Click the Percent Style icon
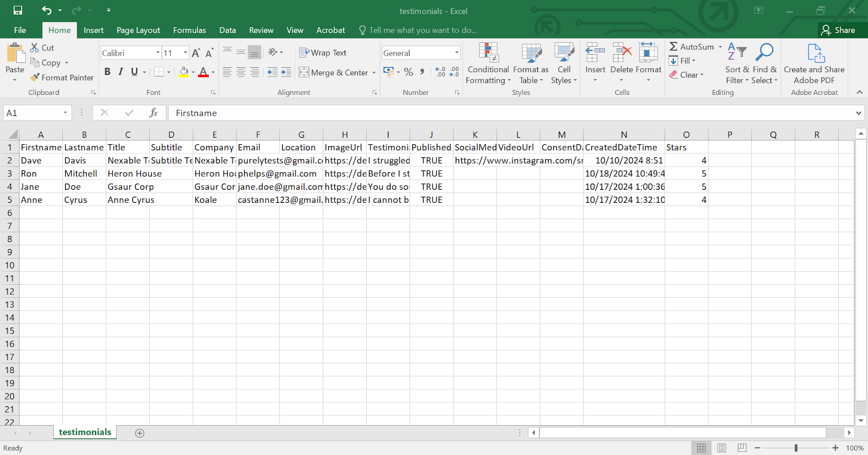This screenshot has height=455, width=868. pyautogui.click(x=409, y=72)
